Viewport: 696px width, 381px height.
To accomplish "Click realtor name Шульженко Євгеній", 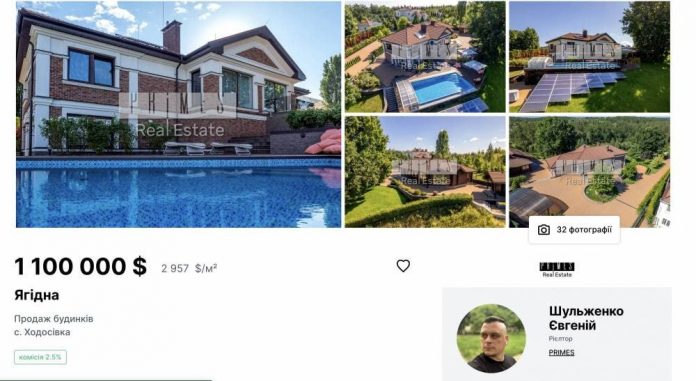I will tap(586, 318).
